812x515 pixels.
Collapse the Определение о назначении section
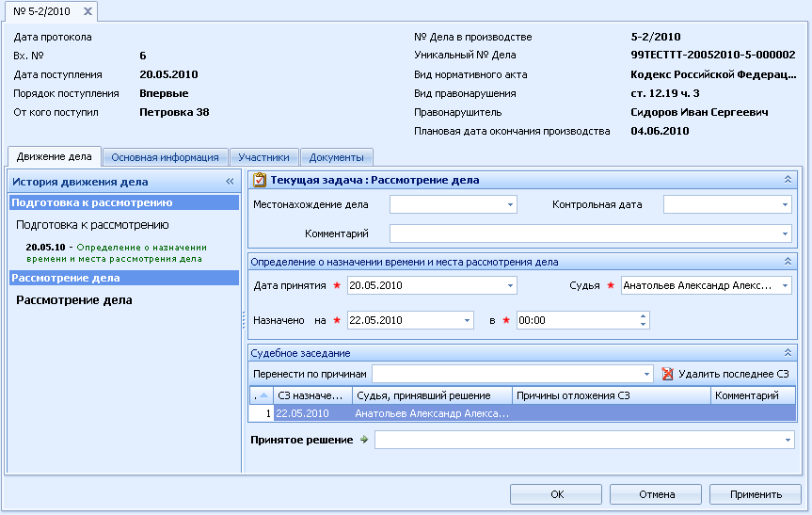click(x=788, y=261)
